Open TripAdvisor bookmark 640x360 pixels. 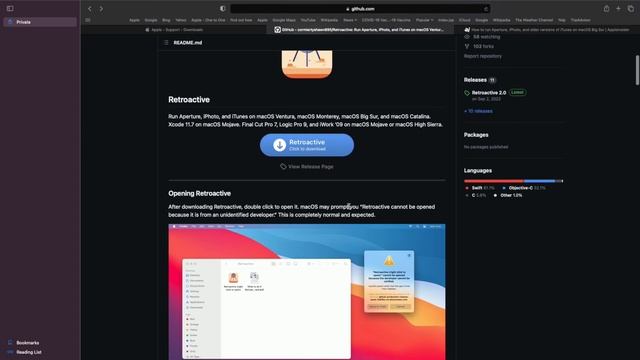(580, 20)
